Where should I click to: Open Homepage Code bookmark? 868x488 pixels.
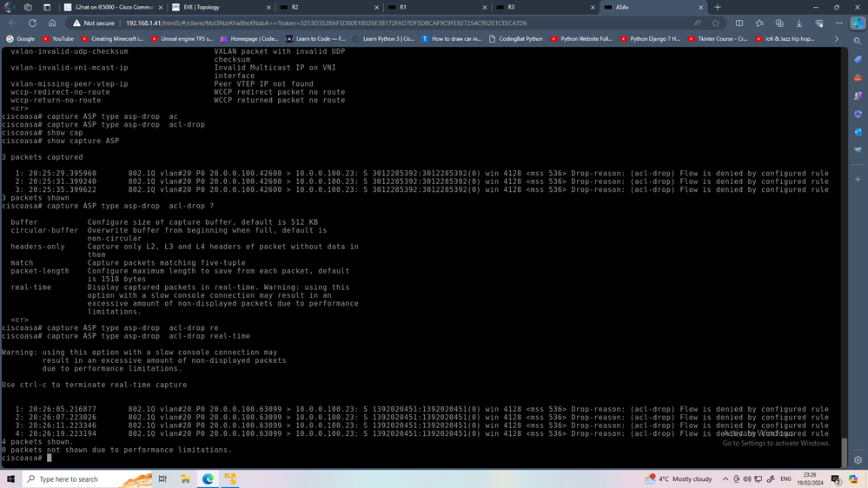pyautogui.click(x=249, y=39)
